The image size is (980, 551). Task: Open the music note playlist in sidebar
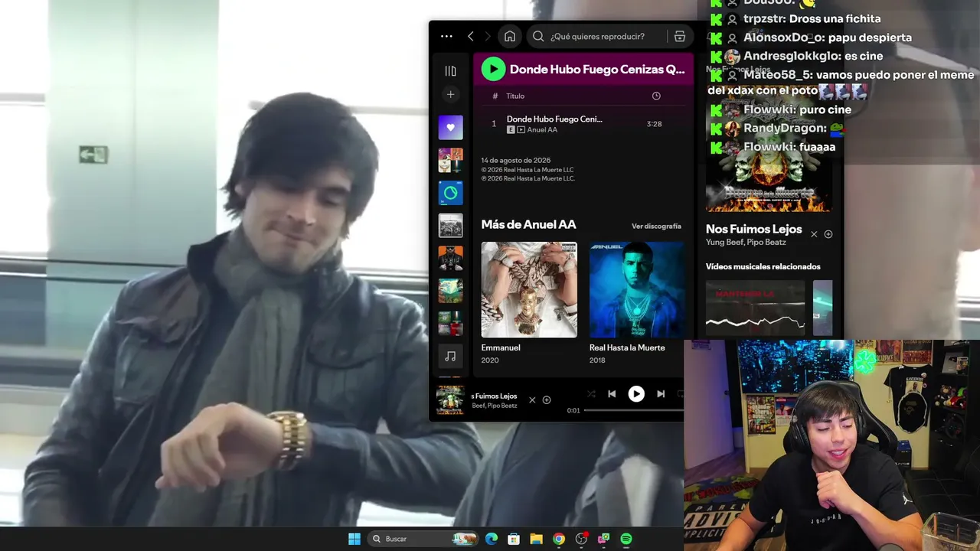coord(450,356)
